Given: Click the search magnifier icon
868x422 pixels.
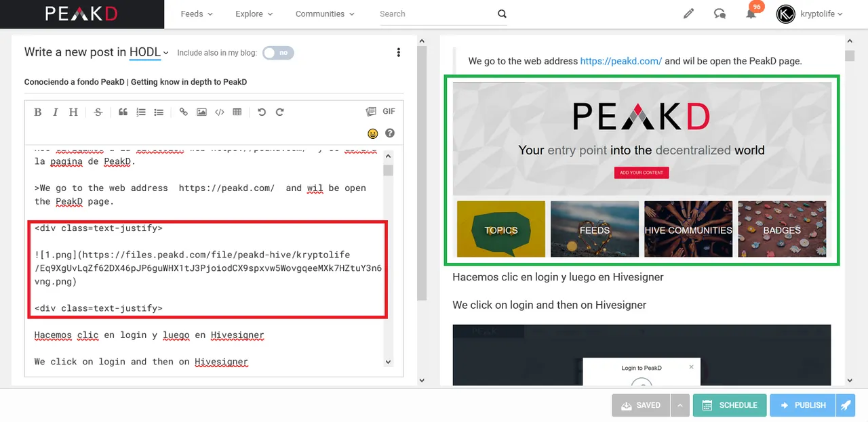Looking at the screenshot, I should point(502,14).
